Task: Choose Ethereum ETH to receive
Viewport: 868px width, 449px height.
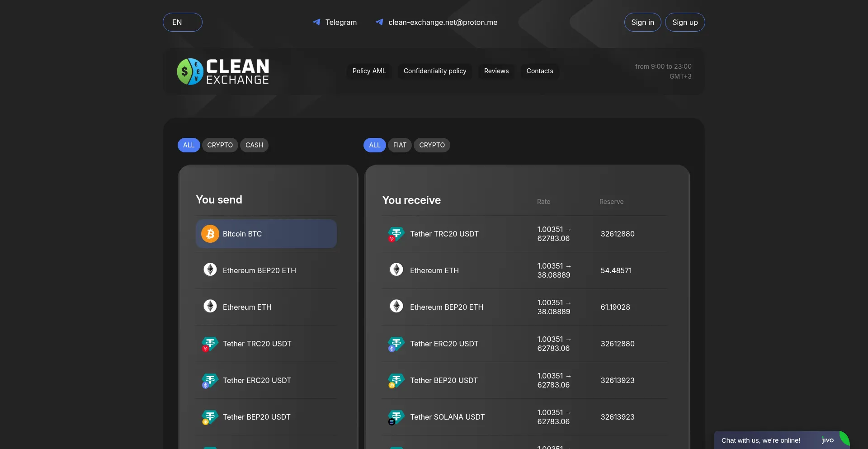Action: click(x=524, y=270)
